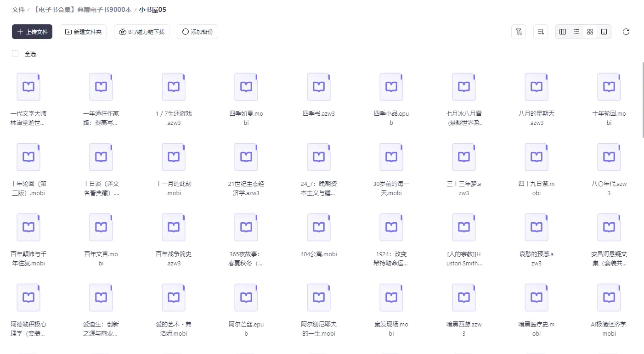
Task: Select 八月的星期天.azw3 book icon
Action: click(x=537, y=86)
